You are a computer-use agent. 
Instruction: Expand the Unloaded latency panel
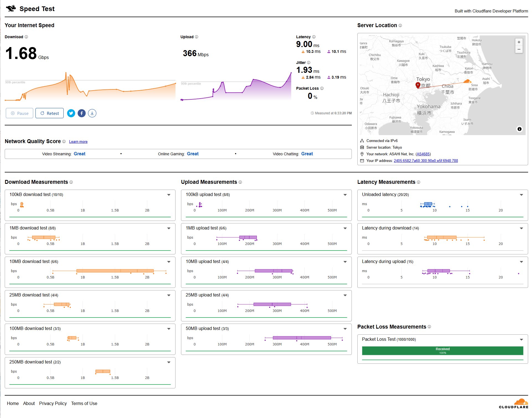click(x=521, y=195)
